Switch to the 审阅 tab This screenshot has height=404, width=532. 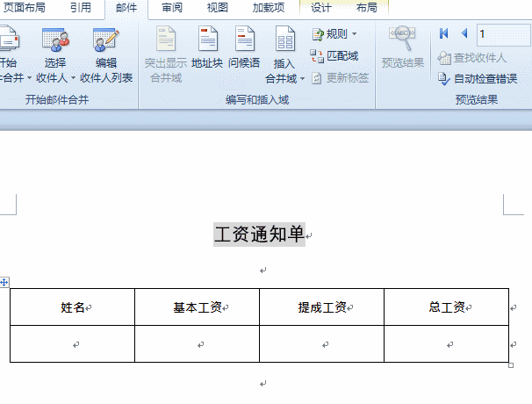[172, 8]
